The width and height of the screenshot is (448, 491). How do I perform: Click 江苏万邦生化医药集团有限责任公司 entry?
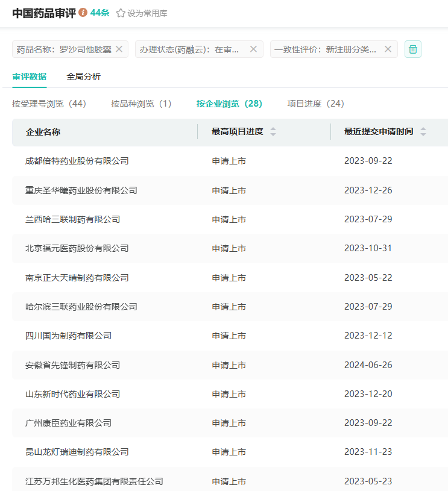click(x=94, y=481)
